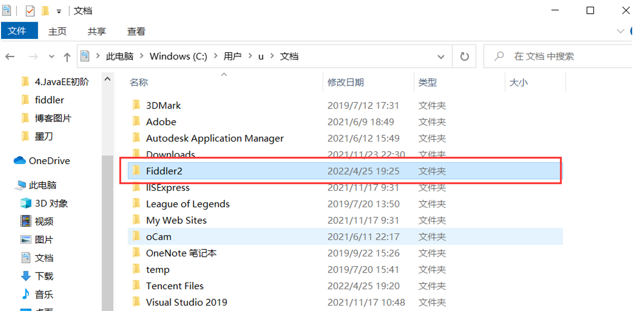Open the address bar history dropdown
Image resolution: width=644 pixels, height=311 pixels.
(441, 56)
